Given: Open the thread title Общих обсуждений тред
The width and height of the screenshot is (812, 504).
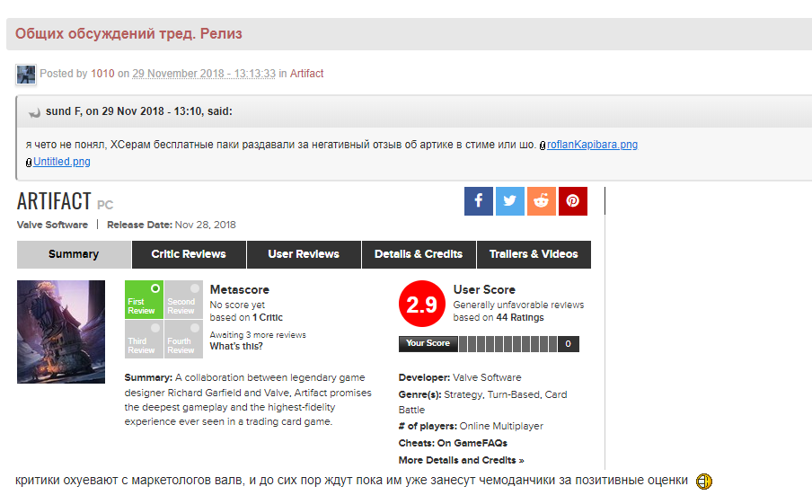Looking at the screenshot, I should click(128, 33).
